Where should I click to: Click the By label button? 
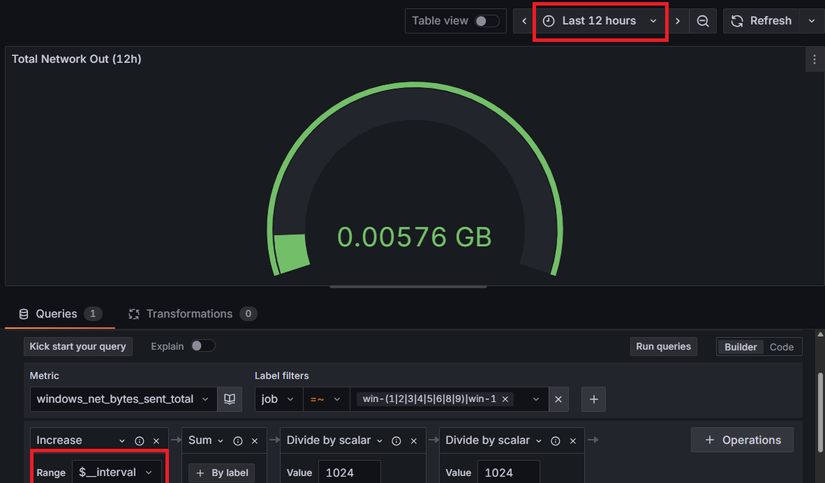222,473
